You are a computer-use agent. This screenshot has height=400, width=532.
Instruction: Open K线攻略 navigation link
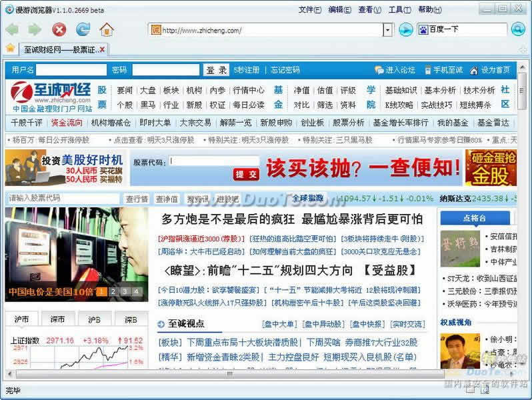click(x=399, y=105)
